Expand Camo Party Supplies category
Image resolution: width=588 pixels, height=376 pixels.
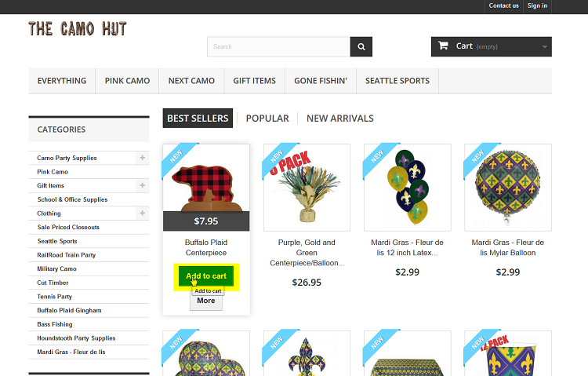click(x=143, y=158)
